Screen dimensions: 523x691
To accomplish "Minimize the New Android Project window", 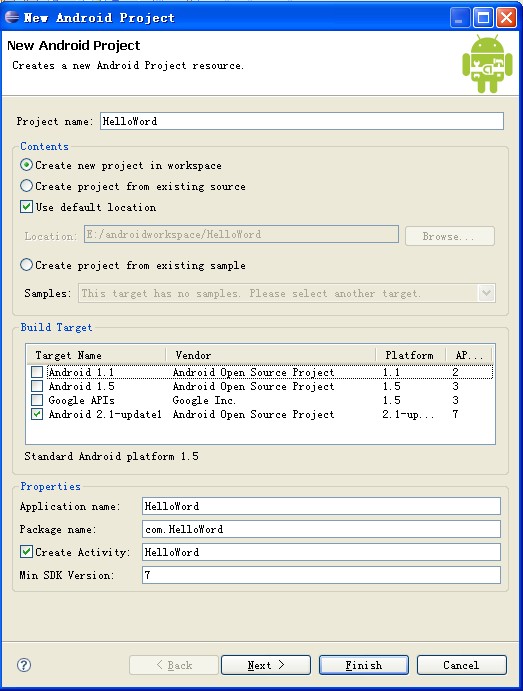I will [460, 18].
